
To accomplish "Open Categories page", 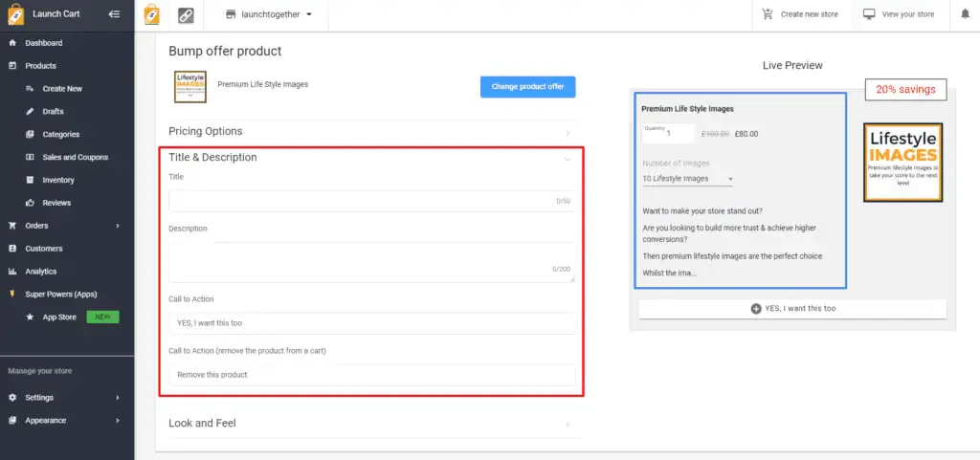I will tap(60, 134).
